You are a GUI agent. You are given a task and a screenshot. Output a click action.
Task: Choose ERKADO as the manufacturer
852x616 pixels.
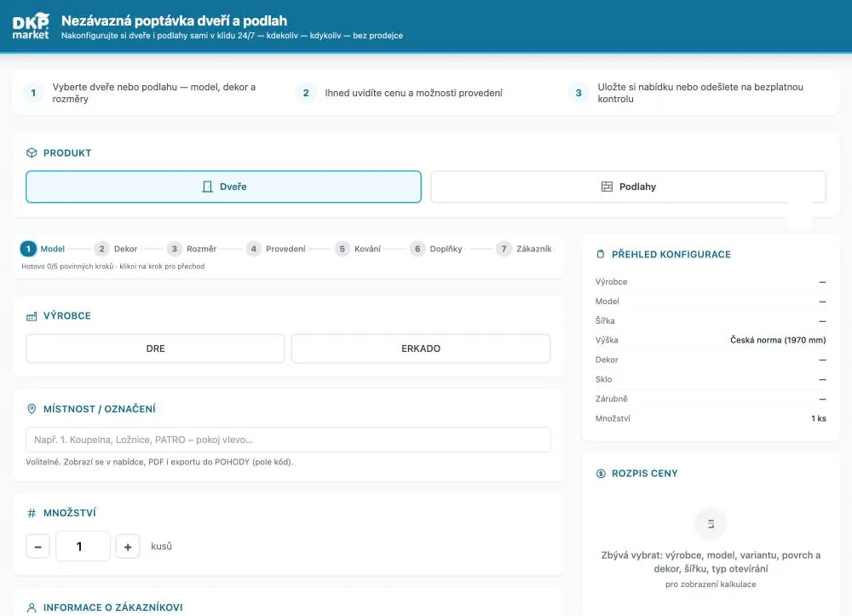[421, 348]
